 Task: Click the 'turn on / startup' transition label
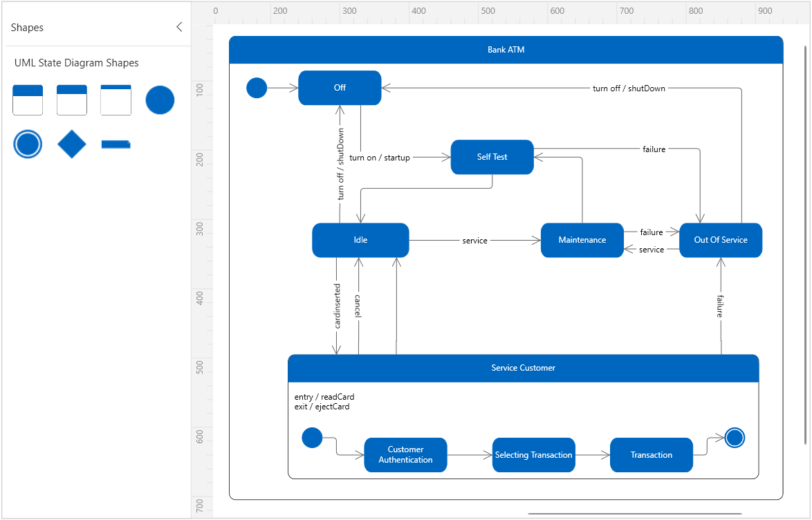380,158
